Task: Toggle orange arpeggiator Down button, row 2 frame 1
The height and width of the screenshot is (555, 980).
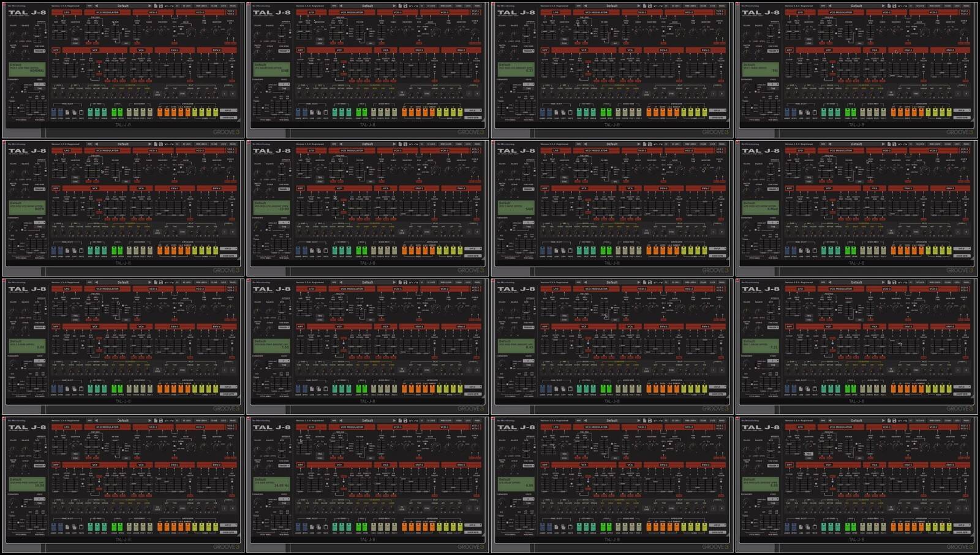Action: point(173,251)
